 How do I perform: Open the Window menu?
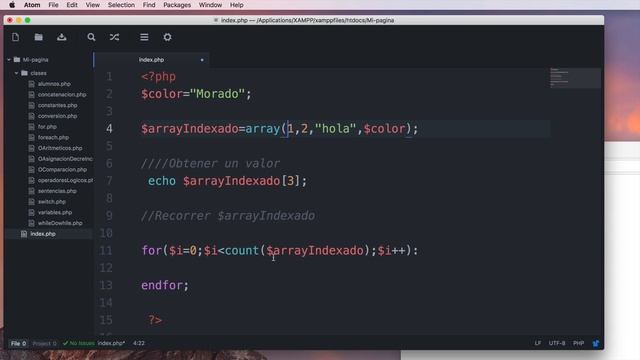pyautogui.click(x=210, y=5)
